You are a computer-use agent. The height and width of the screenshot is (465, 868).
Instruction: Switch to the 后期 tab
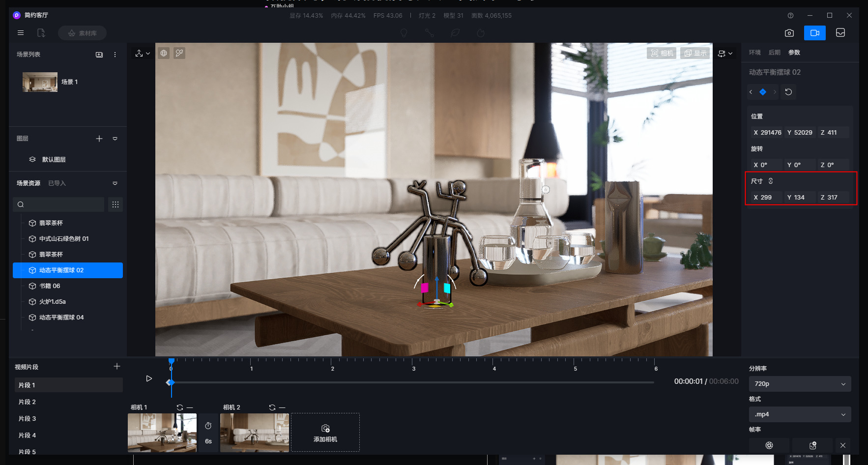(774, 53)
